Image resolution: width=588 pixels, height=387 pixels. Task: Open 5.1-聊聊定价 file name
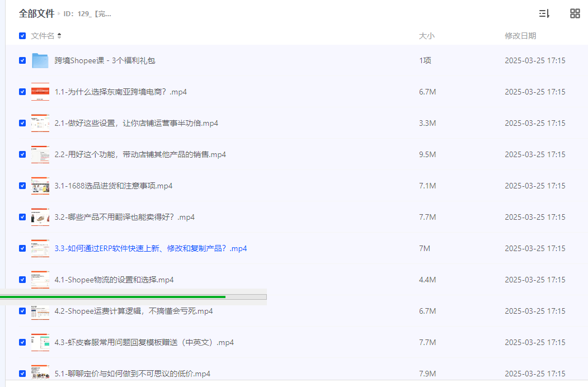click(133, 374)
